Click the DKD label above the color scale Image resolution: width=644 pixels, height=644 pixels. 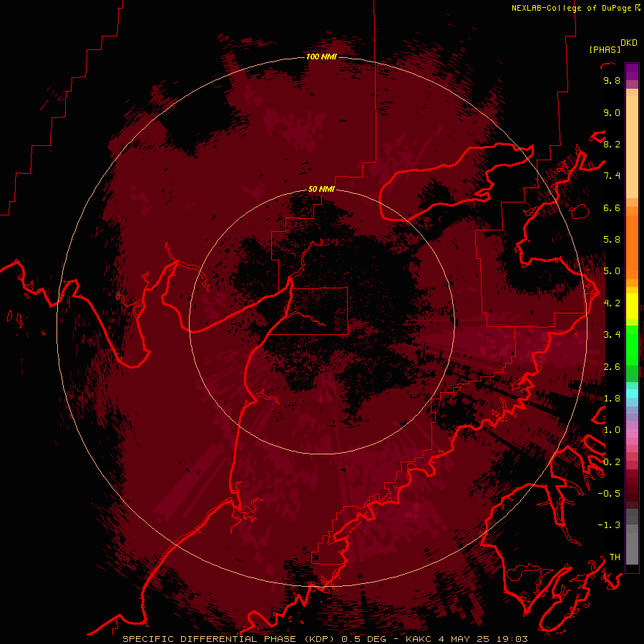[x=629, y=43]
